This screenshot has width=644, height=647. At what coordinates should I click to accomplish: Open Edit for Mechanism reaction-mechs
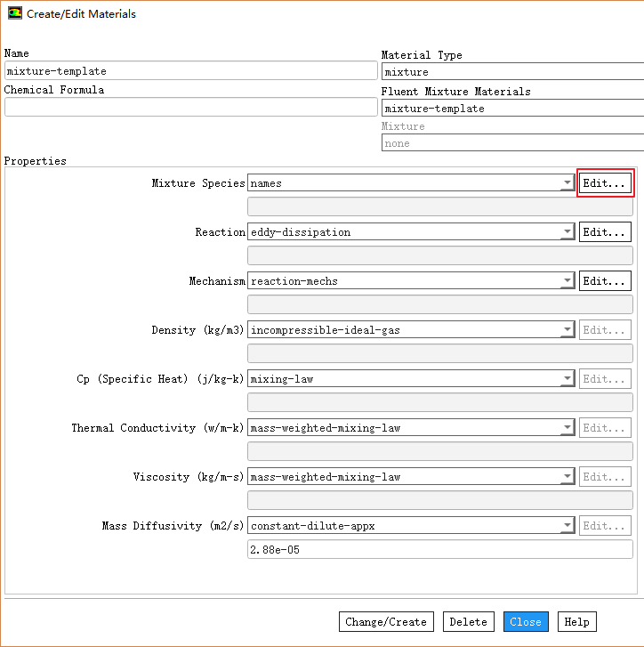tap(605, 281)
